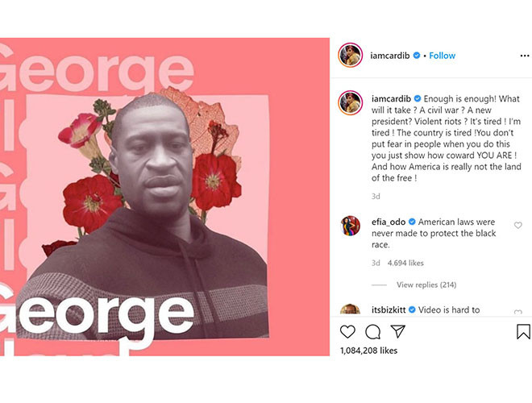Open iamcardib profile from header username
The image size is (532, 403).
coord(390,56)
